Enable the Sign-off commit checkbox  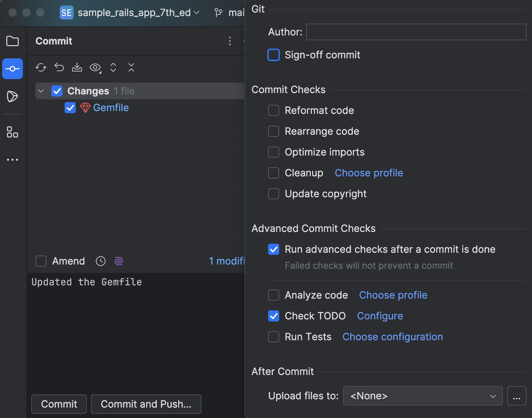(274, 55)
